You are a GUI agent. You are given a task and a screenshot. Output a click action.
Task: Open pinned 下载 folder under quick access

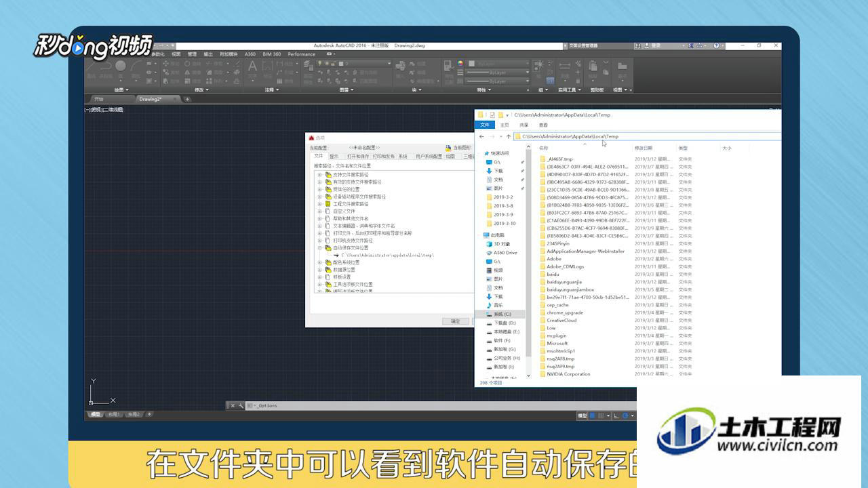(x=494, y=171)
